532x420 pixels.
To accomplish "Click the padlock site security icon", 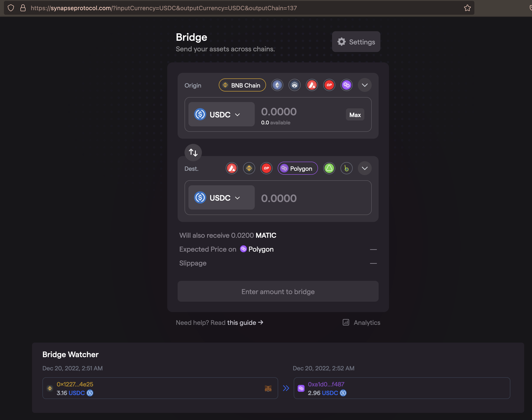I will click(x=23, y=8).
